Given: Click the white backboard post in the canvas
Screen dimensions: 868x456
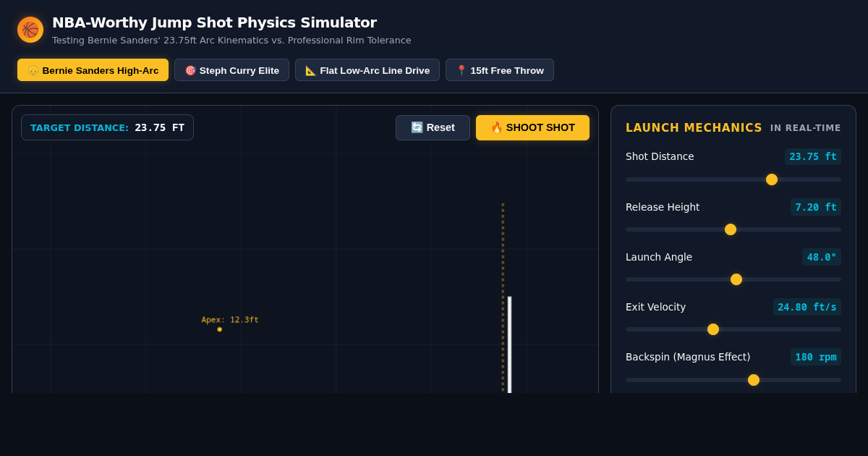Looking at the screenshot, I should pos(509,345).
